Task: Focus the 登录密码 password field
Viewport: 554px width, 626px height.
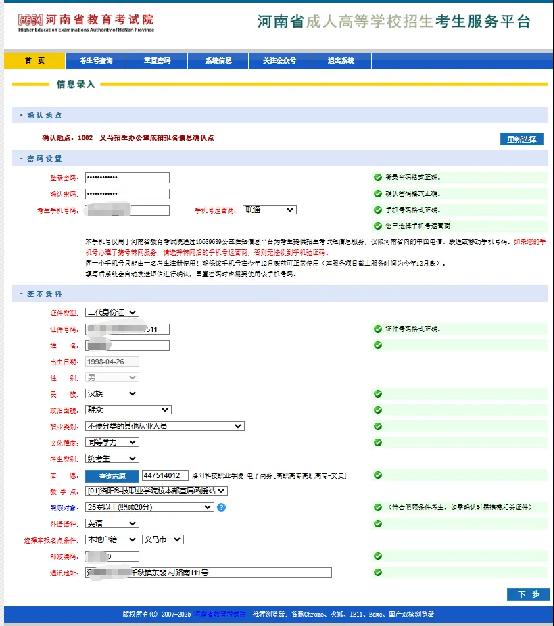Action: click(127, 178)
